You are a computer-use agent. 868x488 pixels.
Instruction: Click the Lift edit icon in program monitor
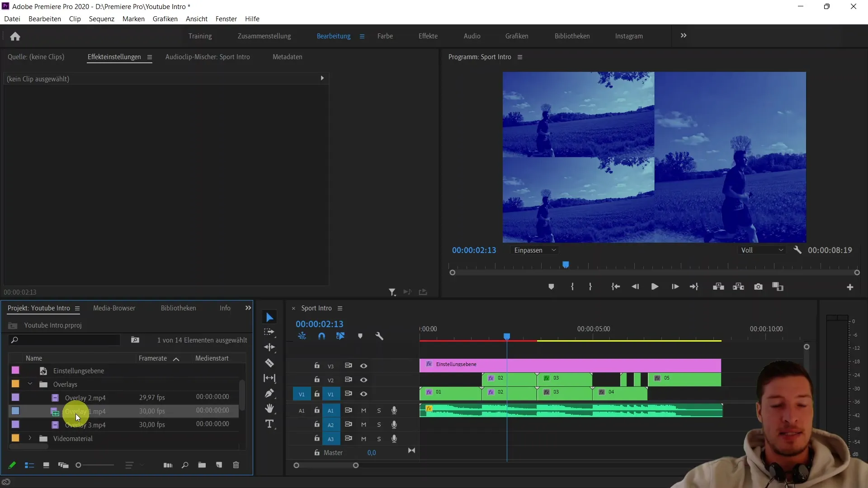pos(718,286)
